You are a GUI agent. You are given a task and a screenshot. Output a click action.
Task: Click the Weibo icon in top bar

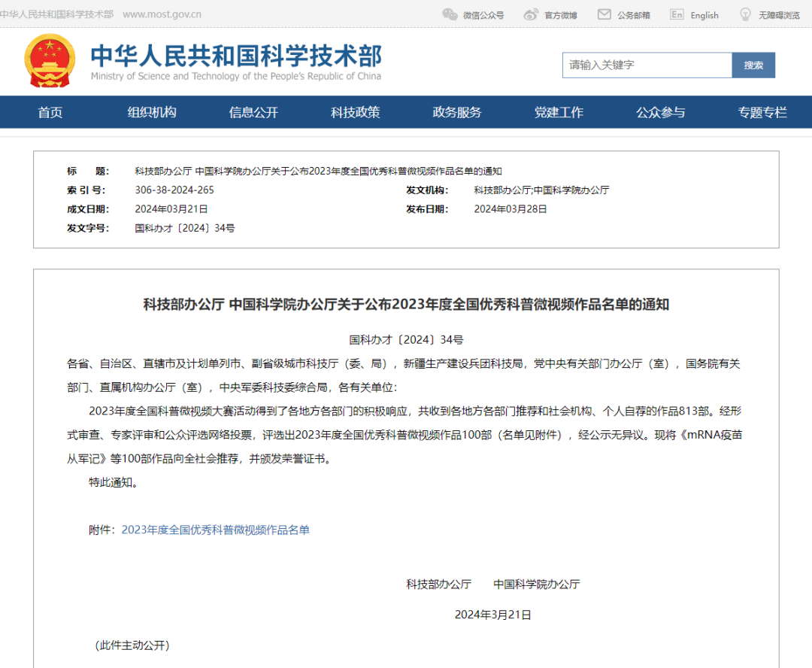(531, 14)
